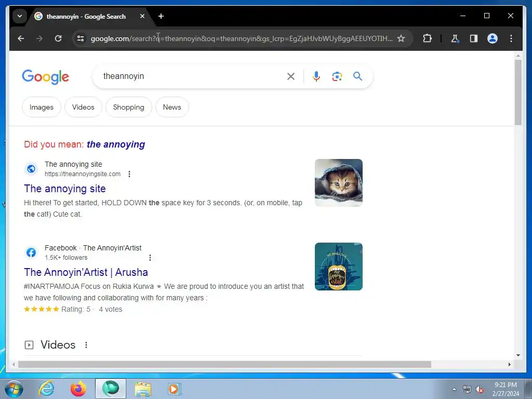Image resolution: width=532 pixels, height=399 pixels.
Task: Open Windows Explorer folder in taskbar
Action: (143, 389)
